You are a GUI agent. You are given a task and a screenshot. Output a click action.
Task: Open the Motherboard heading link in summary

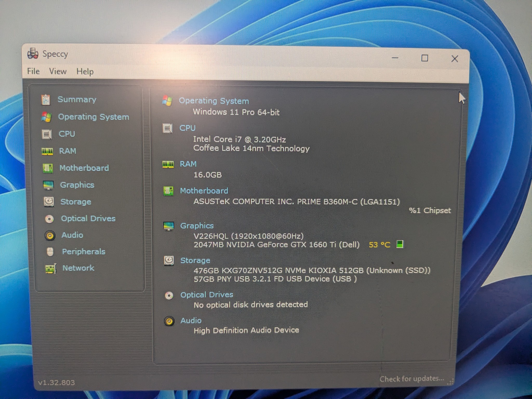[x=204, y=191]
